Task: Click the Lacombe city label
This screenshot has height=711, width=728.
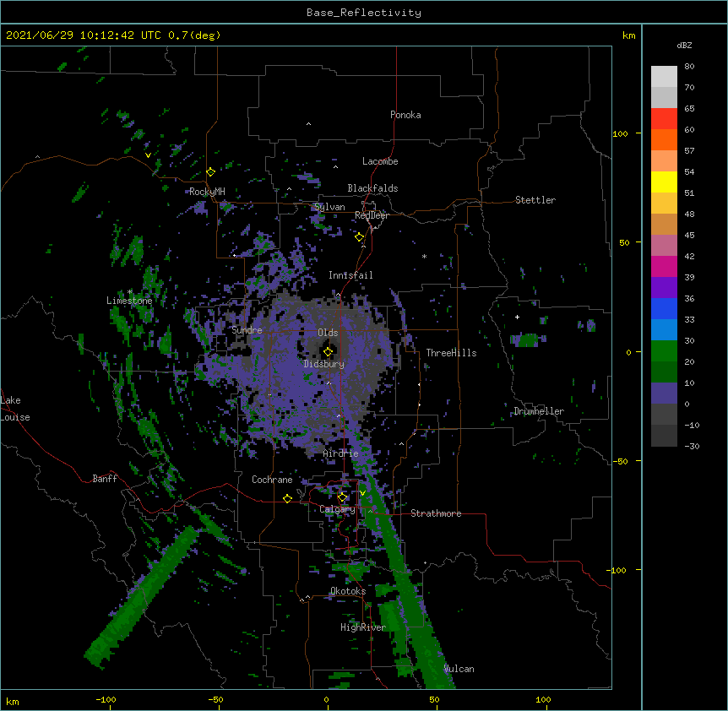Action: 380,161
